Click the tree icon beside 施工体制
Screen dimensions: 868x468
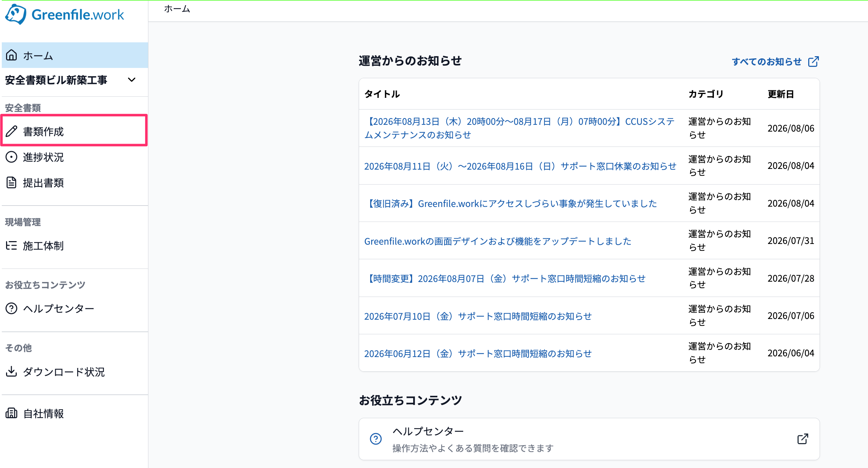(x=11, y=245)
